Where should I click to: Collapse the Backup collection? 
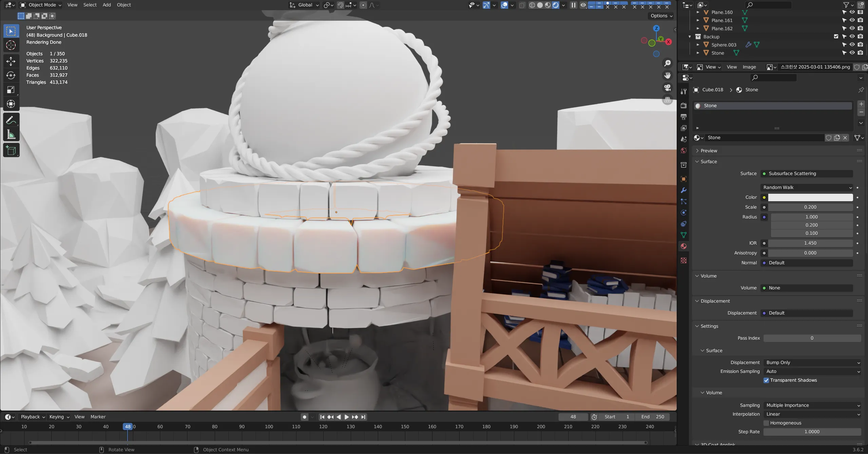(690, 37)
